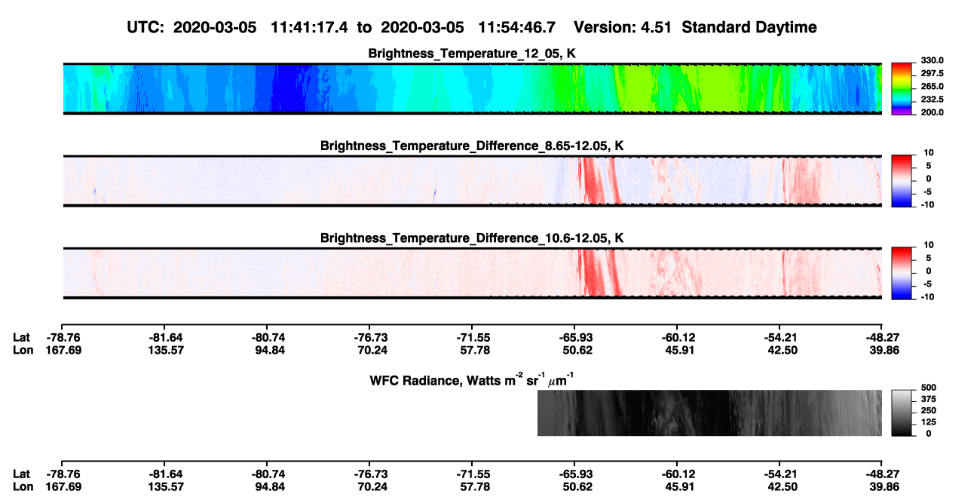Viewport: 980px width, 503px height.
Task: Click the -10 label on 8.65-12.05 color bar
Action: point(928,204)
